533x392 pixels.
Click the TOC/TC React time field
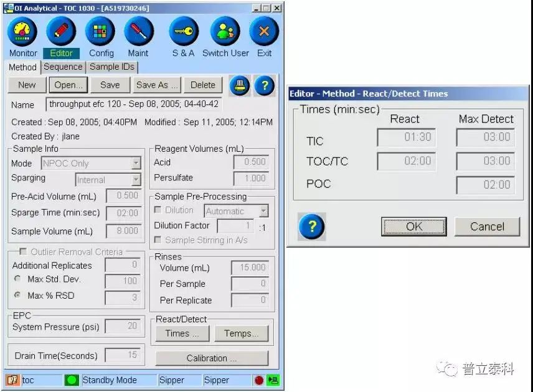click(406, 161)
